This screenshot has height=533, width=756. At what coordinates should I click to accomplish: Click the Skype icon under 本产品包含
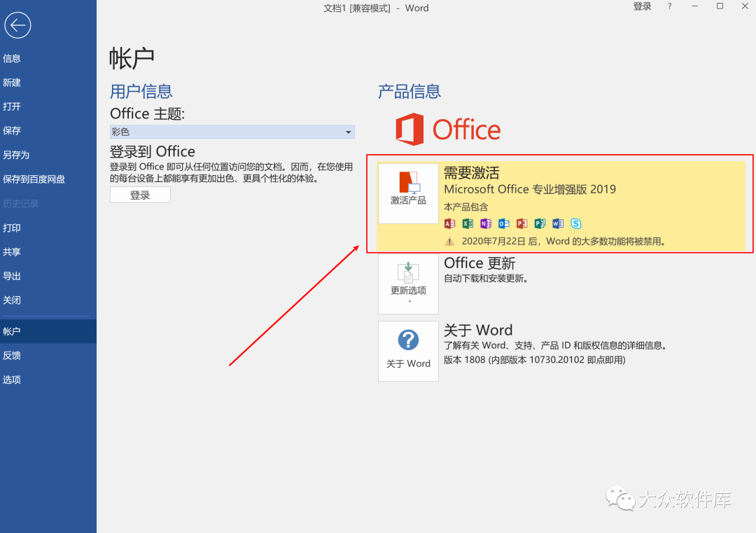tap(575, 223)
